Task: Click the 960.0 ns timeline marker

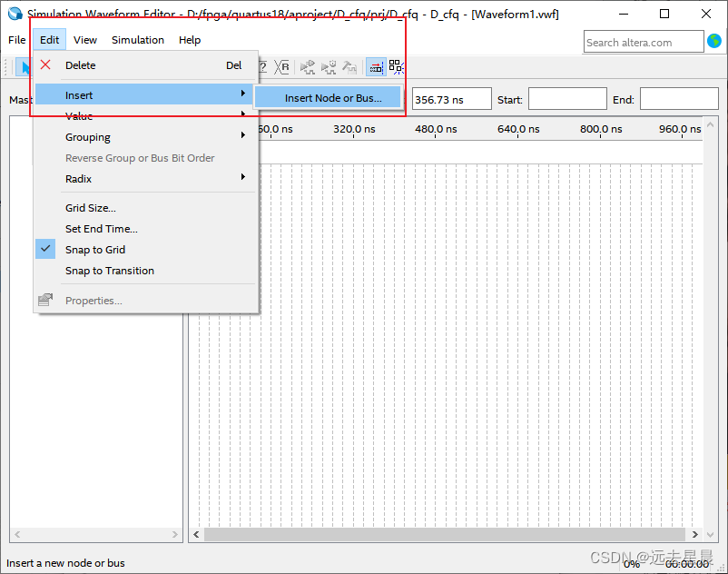Action: click(680, 129)
